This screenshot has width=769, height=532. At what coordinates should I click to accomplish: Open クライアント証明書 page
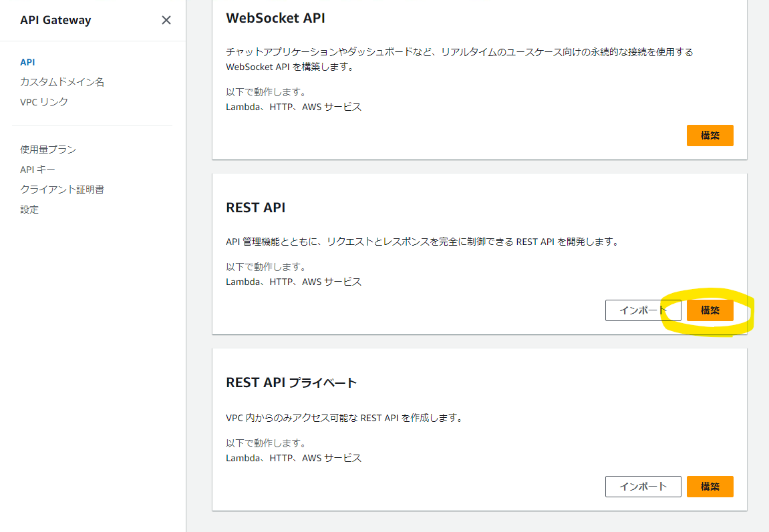(x=62, y=190)
